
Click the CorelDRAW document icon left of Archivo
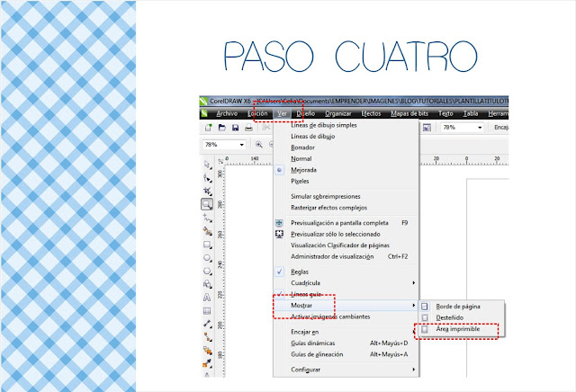[x=204, y=113]
